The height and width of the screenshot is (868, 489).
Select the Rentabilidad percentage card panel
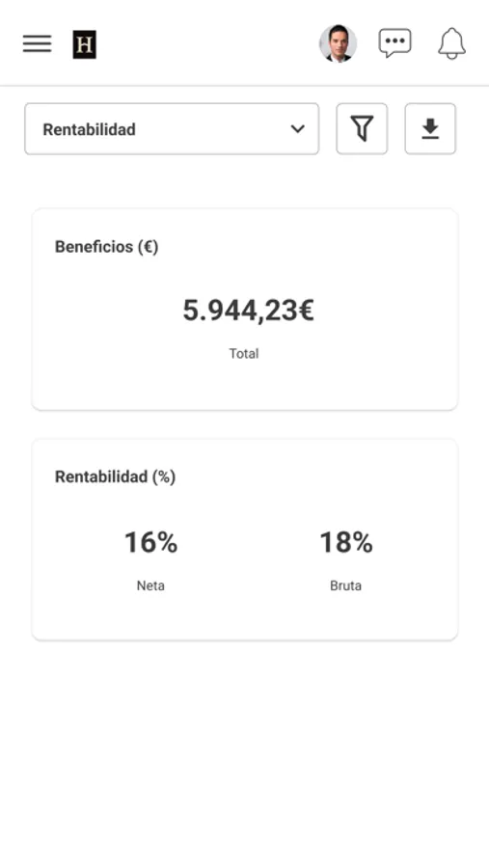(245, 540)
